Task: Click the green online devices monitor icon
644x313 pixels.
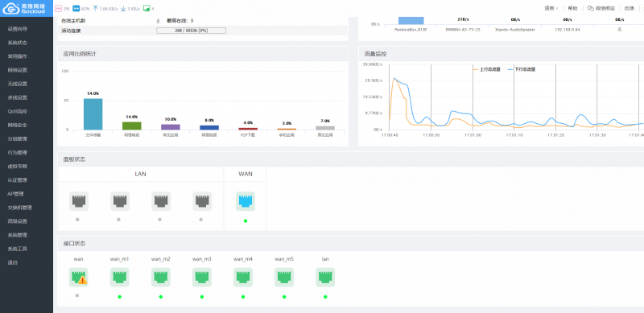Action: click(x=147, y=8)
